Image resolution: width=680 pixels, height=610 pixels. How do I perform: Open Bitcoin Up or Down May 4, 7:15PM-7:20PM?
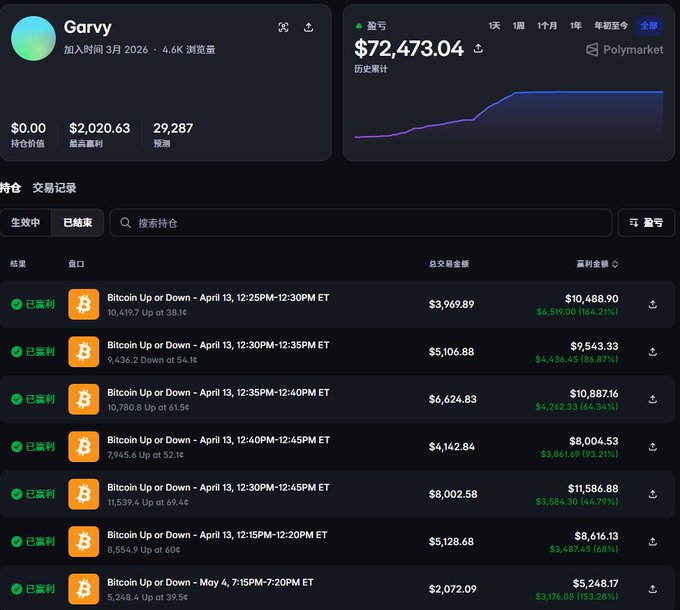[x=210, y=582]
